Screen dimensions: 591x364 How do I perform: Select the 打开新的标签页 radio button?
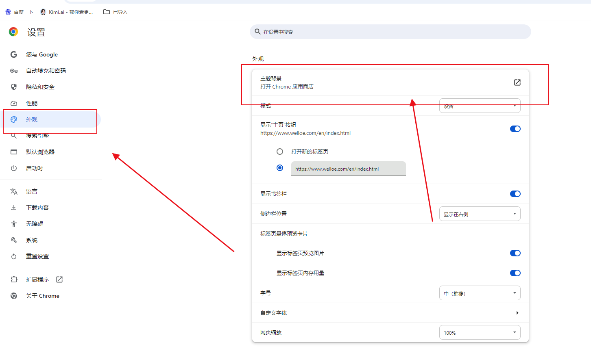pos(280,152)
